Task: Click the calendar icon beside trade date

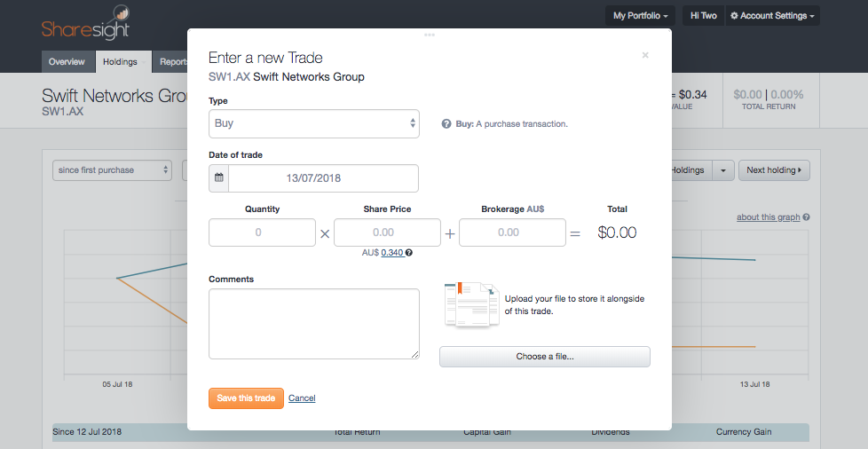Action: 218,178
